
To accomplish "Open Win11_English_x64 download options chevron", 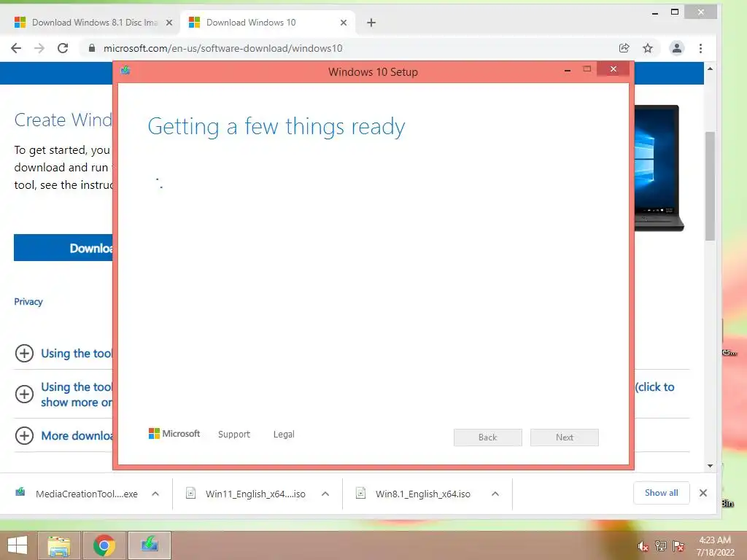I will point(325,494).
